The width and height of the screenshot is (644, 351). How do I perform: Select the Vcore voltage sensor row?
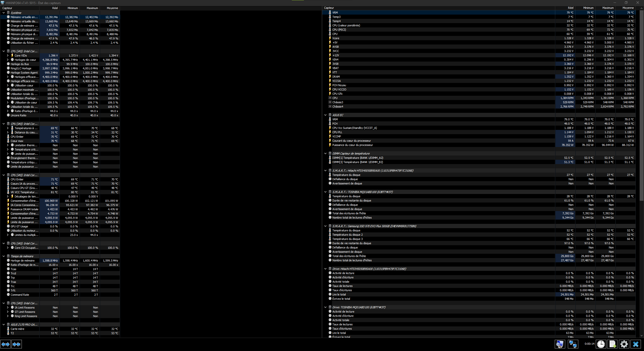coord(336,38)
